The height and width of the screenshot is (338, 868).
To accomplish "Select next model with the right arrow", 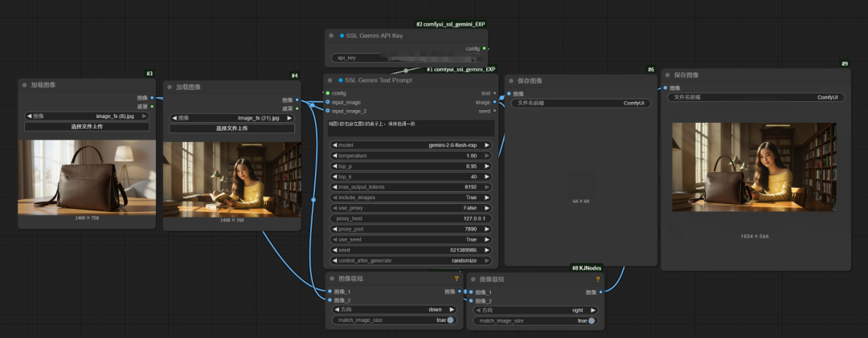I will 486,145.
